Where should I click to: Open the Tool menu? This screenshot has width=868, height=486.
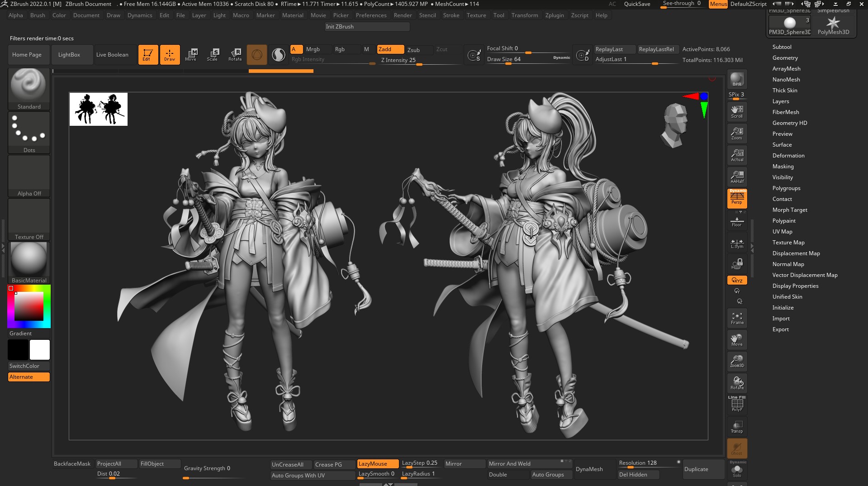click(x=498, y=15)
